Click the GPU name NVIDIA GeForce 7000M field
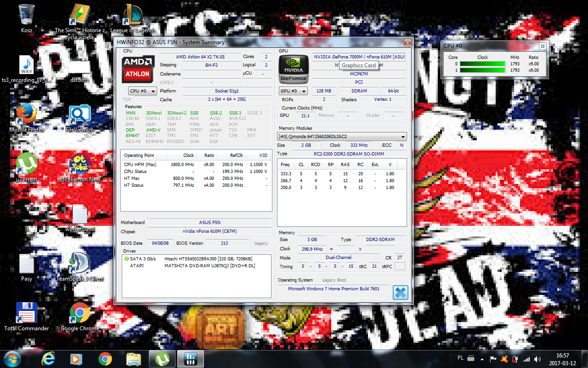 (x=359, y=57)
